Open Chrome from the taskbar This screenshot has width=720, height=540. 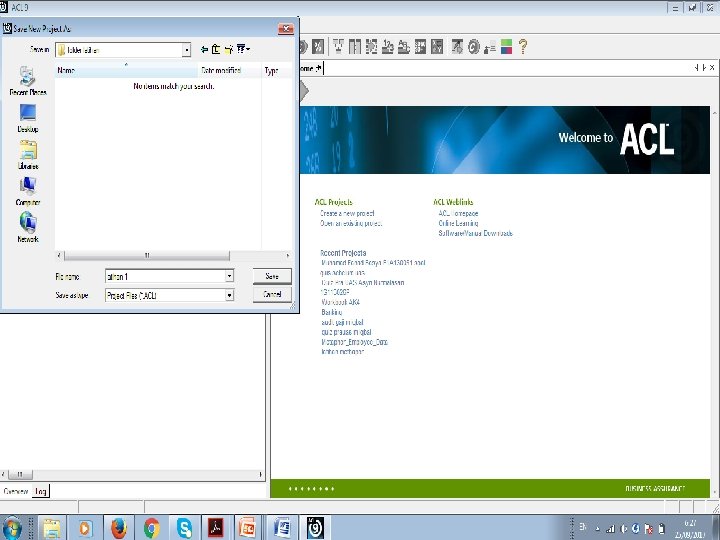(152, 528)
